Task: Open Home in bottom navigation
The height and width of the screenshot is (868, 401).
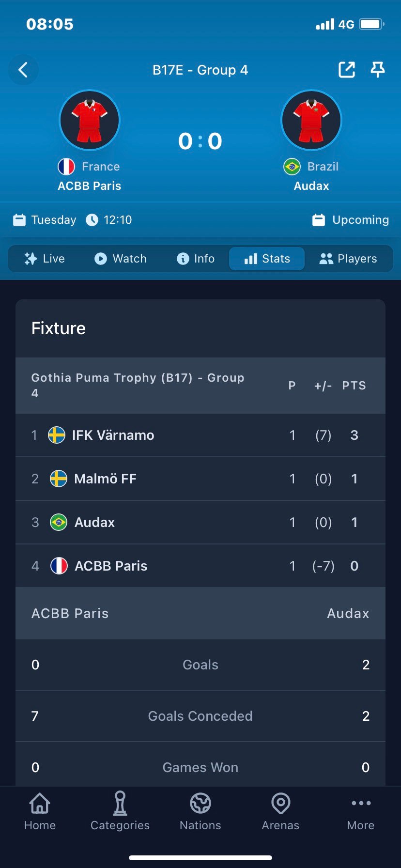Action: [40, 811]
